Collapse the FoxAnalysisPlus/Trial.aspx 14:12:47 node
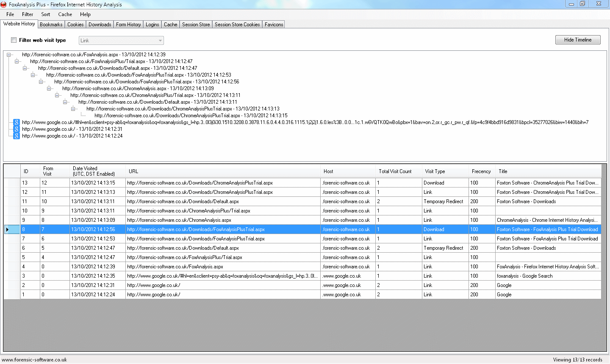This screenshot has height=364, width=610. [17, 61]
